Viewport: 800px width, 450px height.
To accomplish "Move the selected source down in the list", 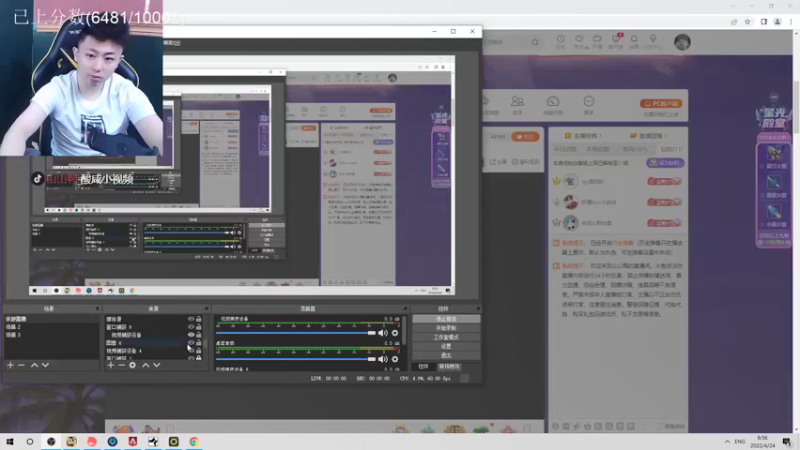I will coord(157,365).
